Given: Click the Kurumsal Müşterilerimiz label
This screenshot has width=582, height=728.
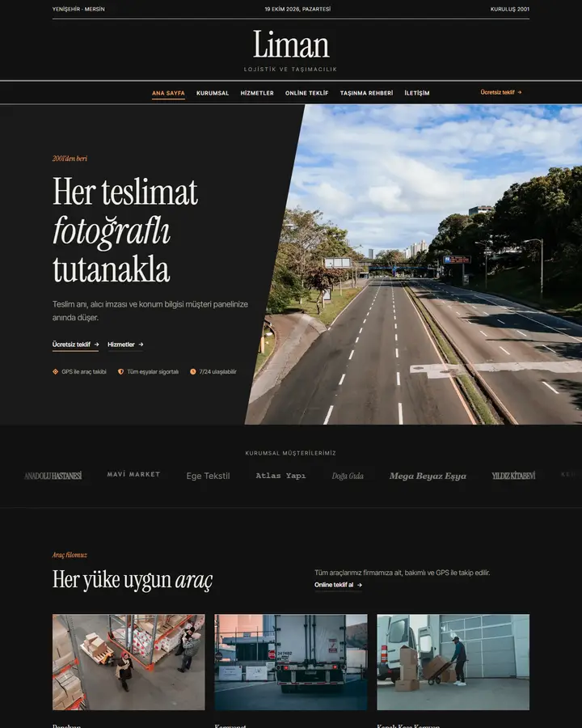Looking at the screenshot, I should (x=290, y=453).
